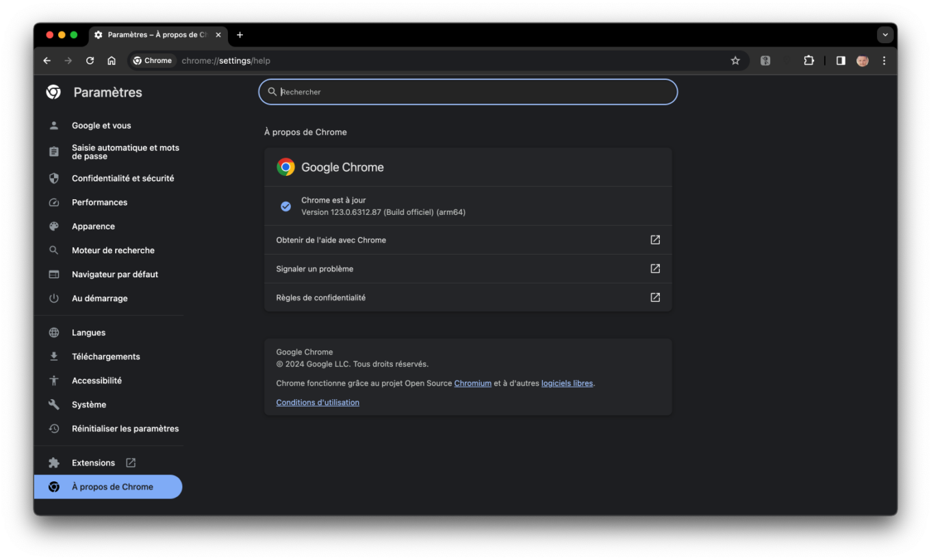Open Navigateur par défaut settings
This screenshot has width=931, height=560.
click(110, 274)
